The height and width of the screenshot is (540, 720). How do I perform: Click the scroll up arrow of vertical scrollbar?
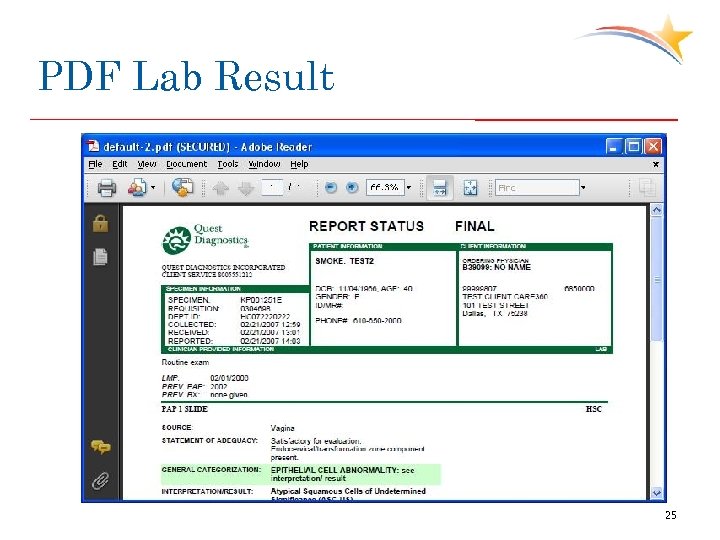(x=657, y=210)
